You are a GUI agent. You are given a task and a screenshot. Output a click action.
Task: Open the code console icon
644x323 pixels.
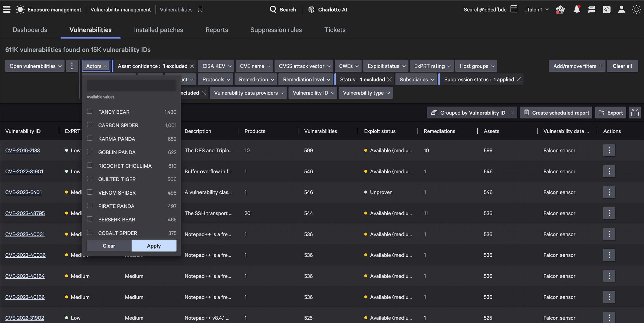607,10
